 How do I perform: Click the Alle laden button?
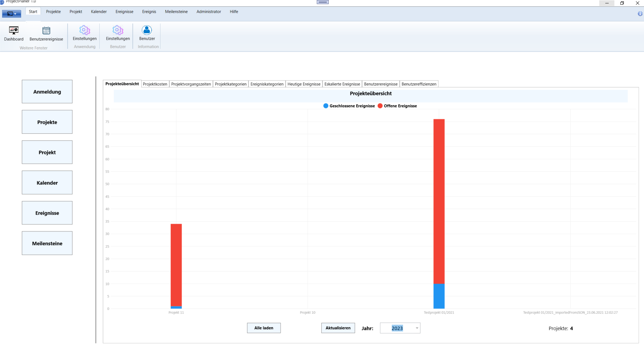264,328
